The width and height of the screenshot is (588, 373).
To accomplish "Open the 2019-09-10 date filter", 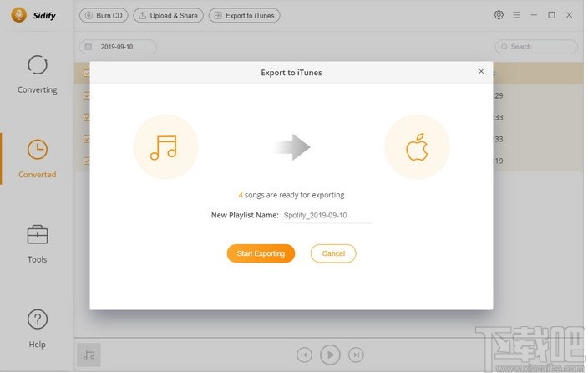I will coord(118,47).
